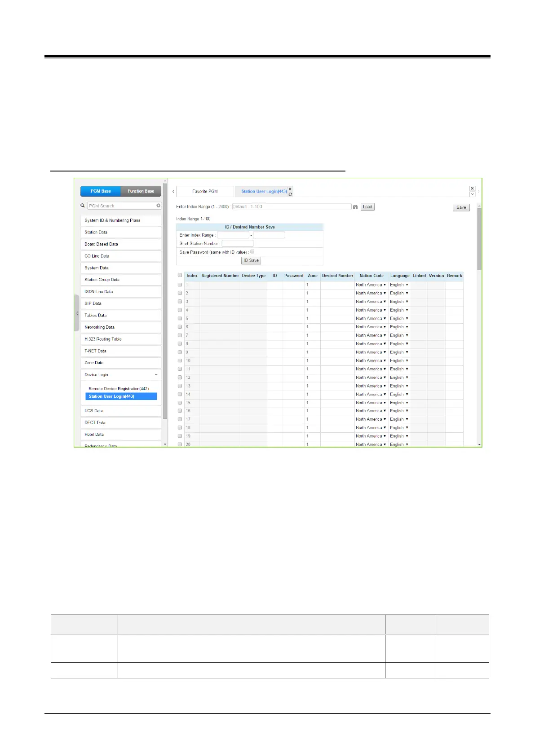Select the Station User Login(443) tab

click(264, 191)
